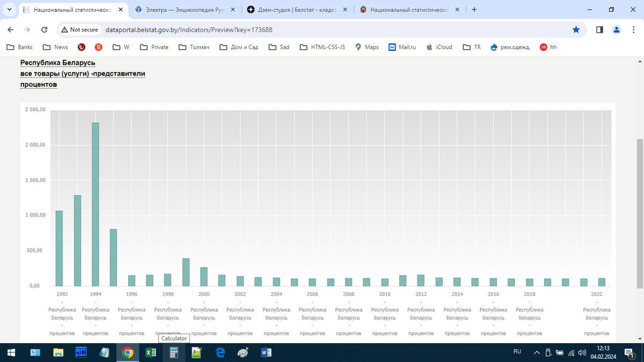Image resolution: width=644 pixels, height=362 pixels.
Task: Click the 2022 axis year label
Action: (597, 294)
